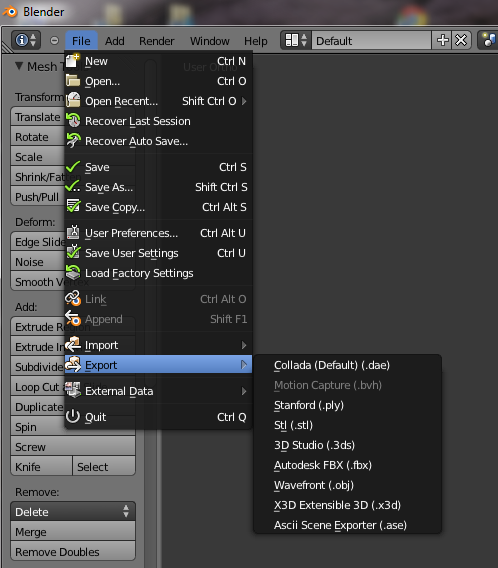498x568 pixels.
Task: Click the Save As checkmark icon
Action: tap(73, 187)
